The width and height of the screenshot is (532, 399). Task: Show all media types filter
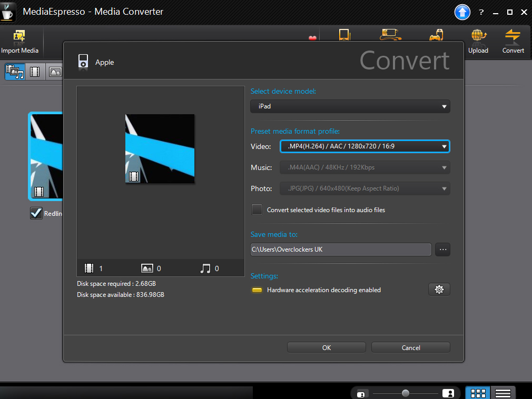(15, 72)
